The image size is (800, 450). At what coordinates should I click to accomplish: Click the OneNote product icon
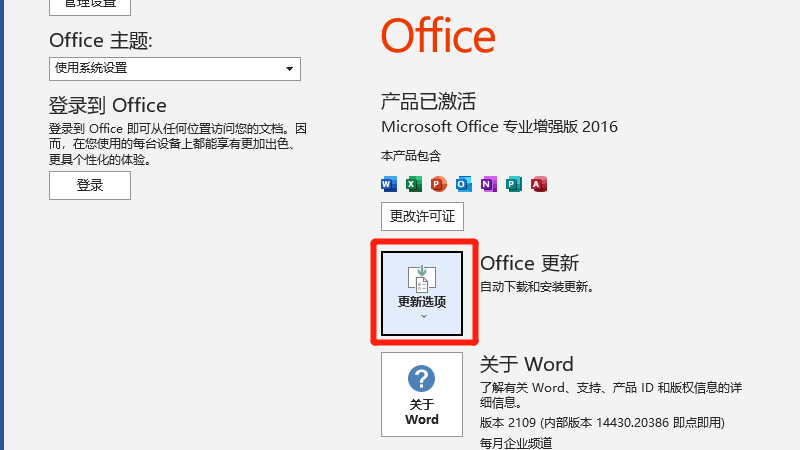pyautogui.click(x=488, y=184)
